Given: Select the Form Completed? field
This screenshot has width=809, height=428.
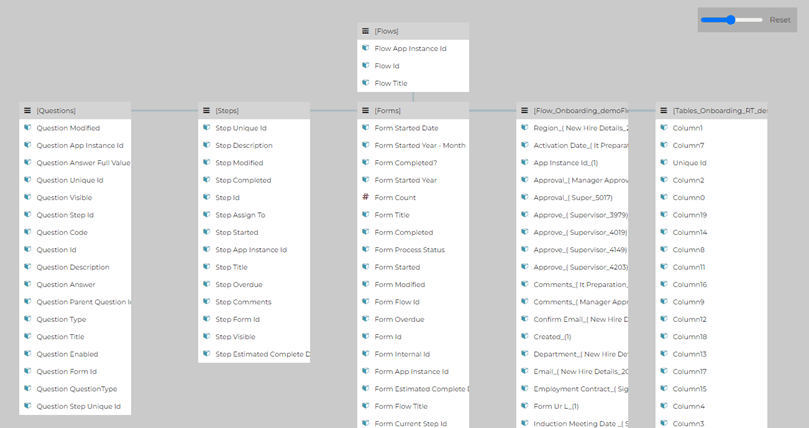Looking at the screenshot, I should click(413, 162).
